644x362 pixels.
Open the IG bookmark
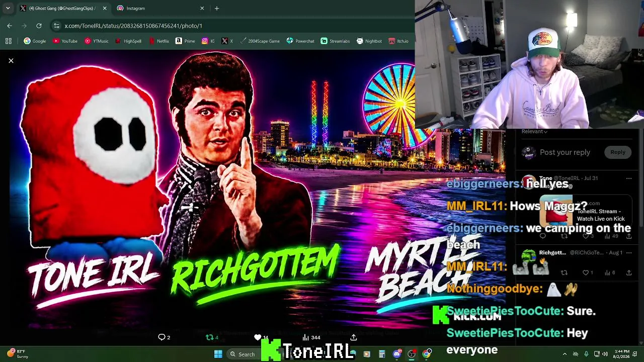coord(208,41)
